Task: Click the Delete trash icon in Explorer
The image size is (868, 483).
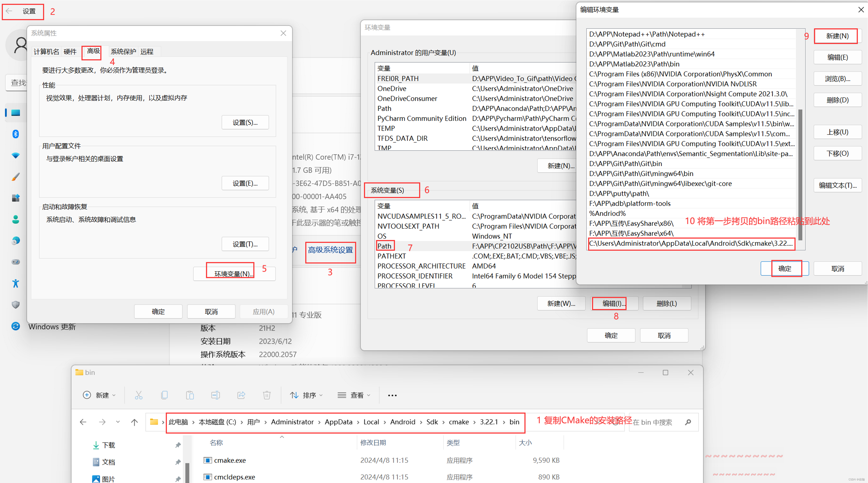Action: 267,395
